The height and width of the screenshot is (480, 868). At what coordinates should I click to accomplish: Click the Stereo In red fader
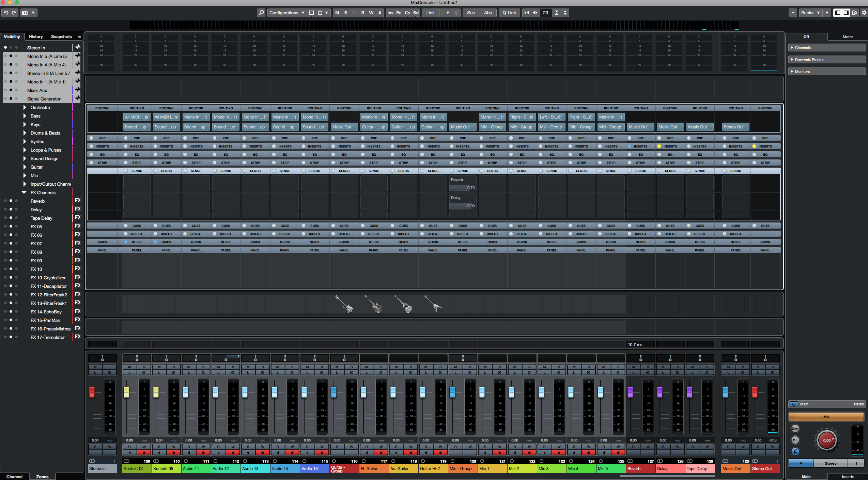[x=92, y=392]
